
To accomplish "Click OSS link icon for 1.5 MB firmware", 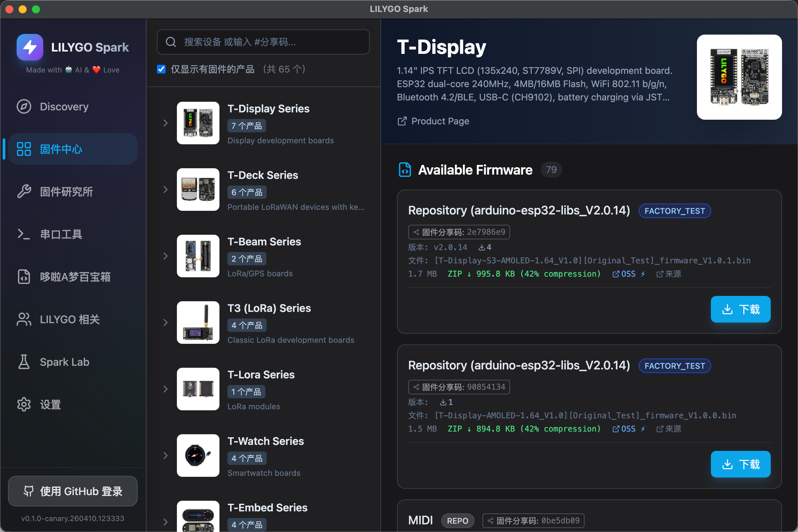I will 616,429.
